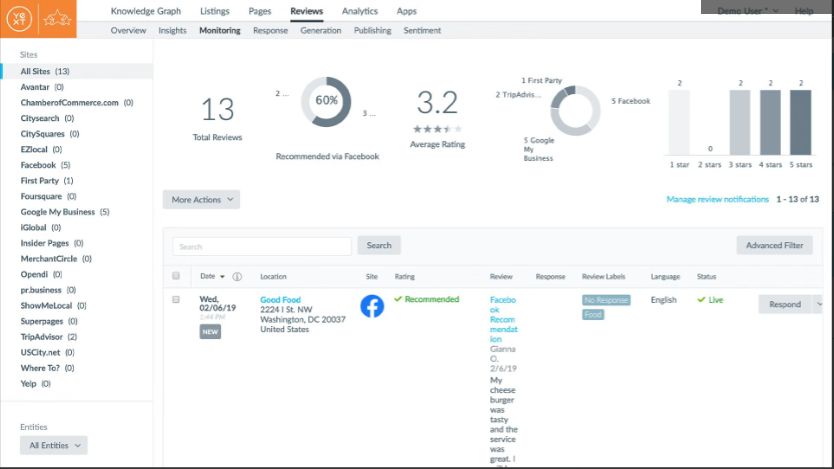This screenshot has height=469, width=834.
Task: Switch to the Insights tab
Action: click(172, 30)
